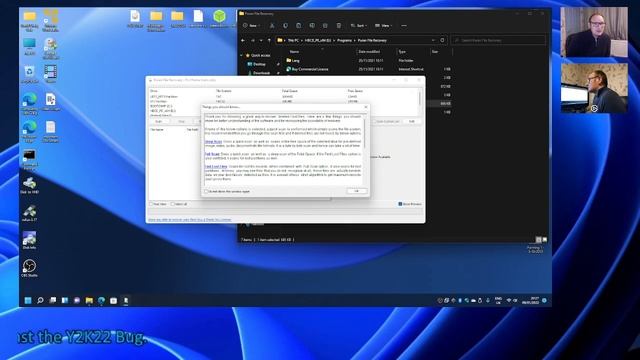Click the Free Space column header

pos(355,91)
